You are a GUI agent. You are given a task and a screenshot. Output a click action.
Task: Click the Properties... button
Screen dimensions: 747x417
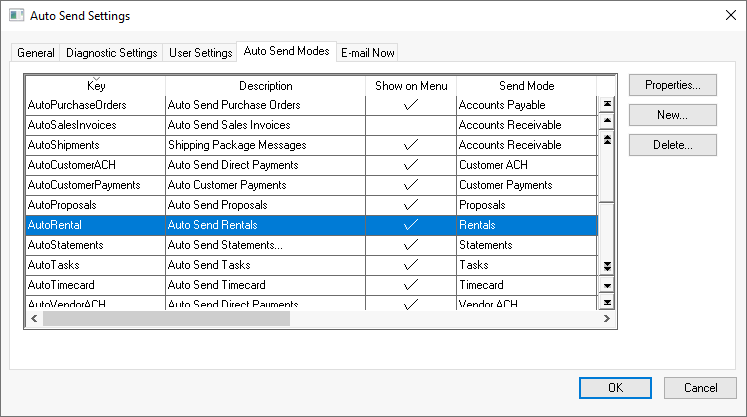click(x=673, y=85)
